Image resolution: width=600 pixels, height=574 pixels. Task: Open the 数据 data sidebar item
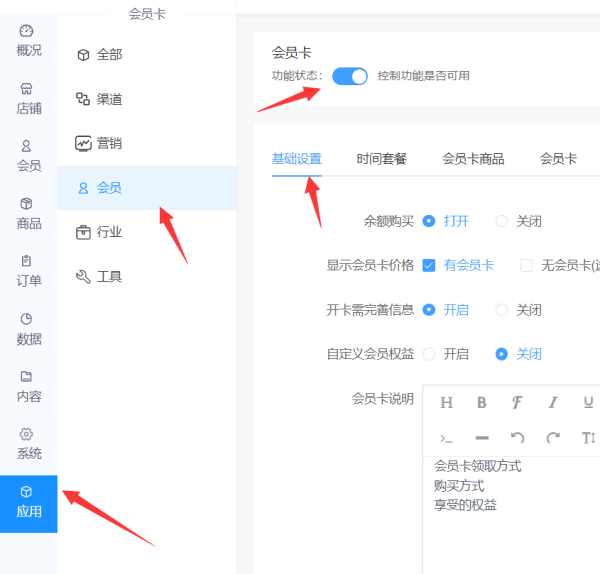[x=29, y=329]
